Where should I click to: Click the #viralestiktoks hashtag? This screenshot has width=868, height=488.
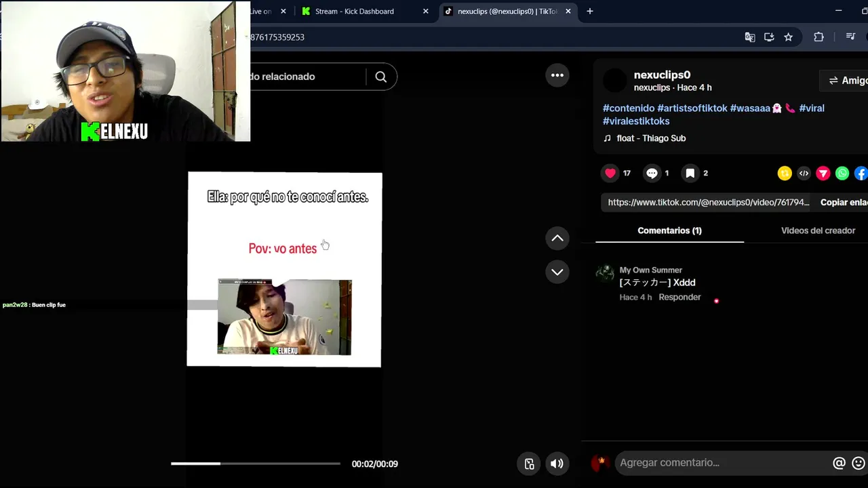(636, 121)
